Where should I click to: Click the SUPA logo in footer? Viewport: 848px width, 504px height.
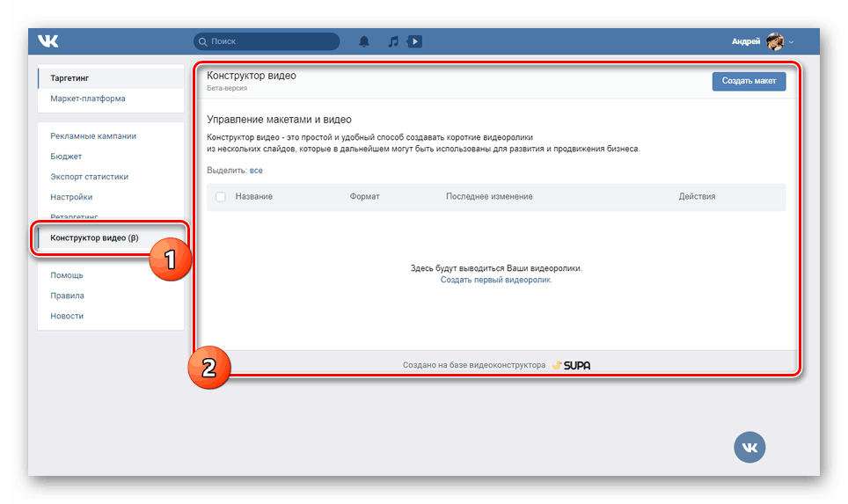pyautogui.click(x=571, y=366)
